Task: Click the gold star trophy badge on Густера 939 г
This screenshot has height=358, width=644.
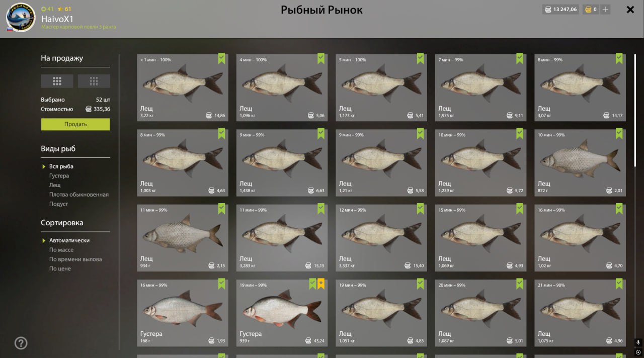Action: click(321, 284)
